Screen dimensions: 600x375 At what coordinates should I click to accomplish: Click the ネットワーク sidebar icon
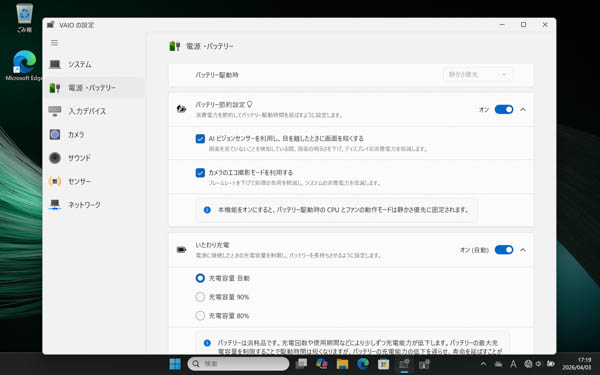55,204
